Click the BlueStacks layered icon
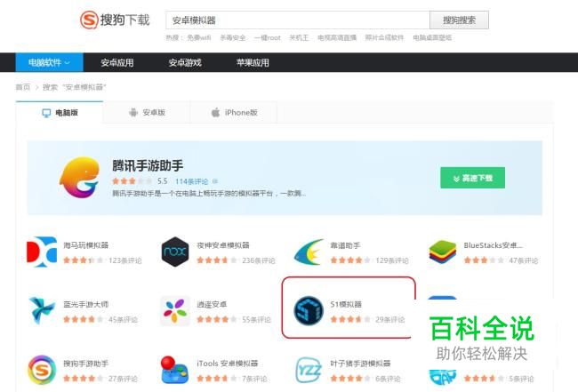 click(x=442, y=252)
